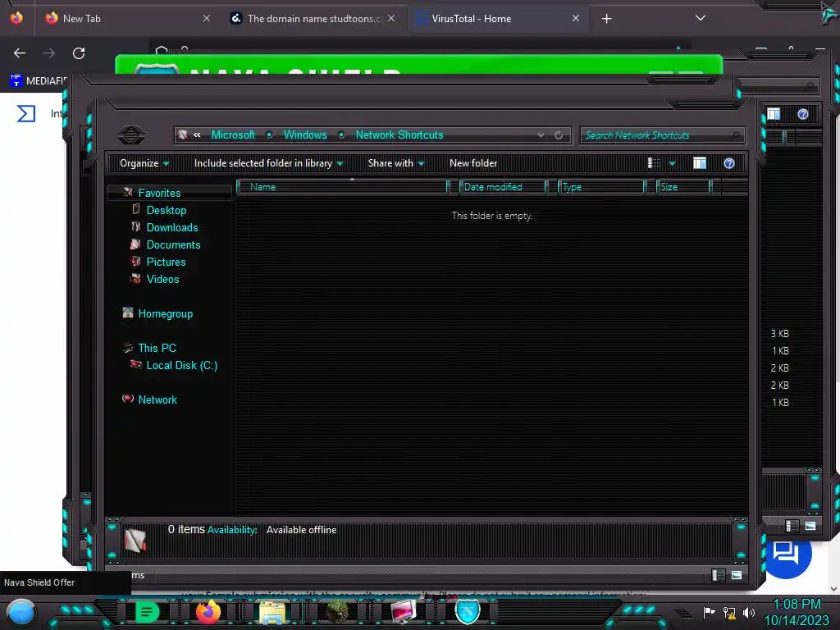Go to Microsoft in the address path

click(x=232, y=135)
